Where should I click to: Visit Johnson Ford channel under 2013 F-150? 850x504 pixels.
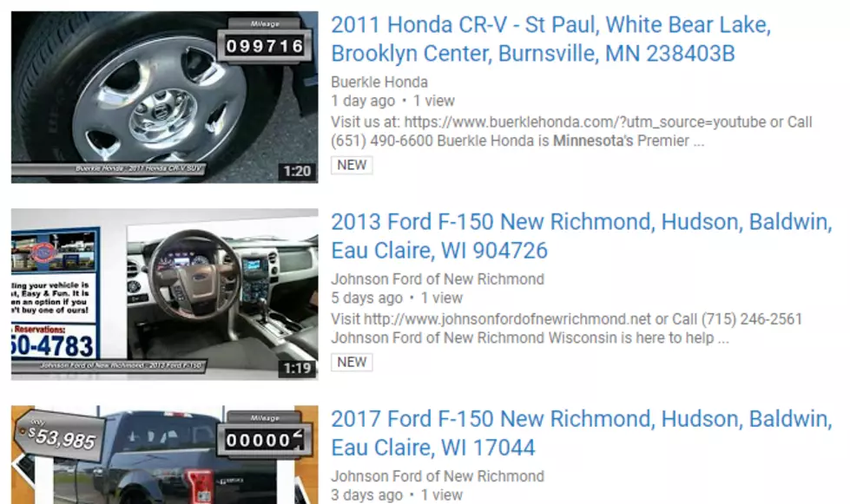pyautogui.click(x=438, y=279)
